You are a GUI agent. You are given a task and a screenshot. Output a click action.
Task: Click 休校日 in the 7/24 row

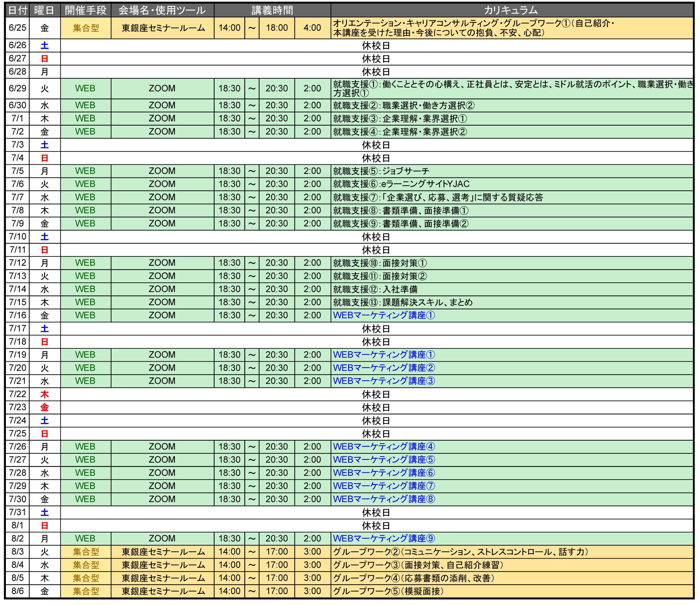376,420
